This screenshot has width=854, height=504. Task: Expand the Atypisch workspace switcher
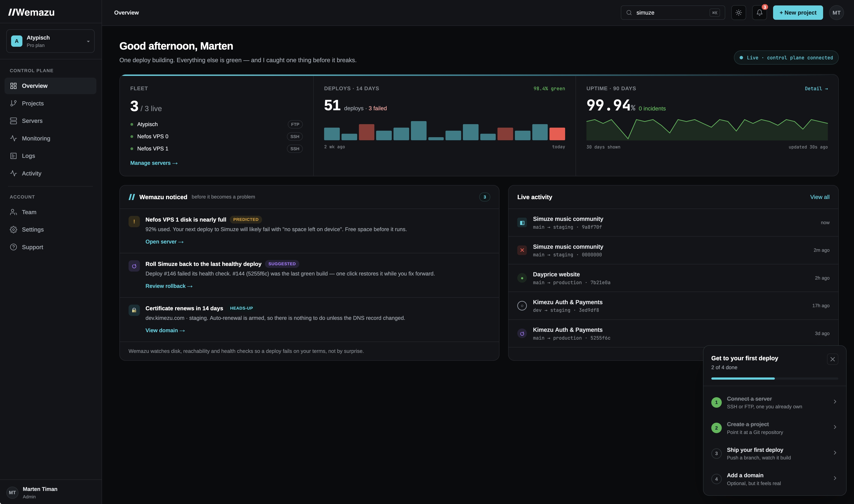coord(50,41)
